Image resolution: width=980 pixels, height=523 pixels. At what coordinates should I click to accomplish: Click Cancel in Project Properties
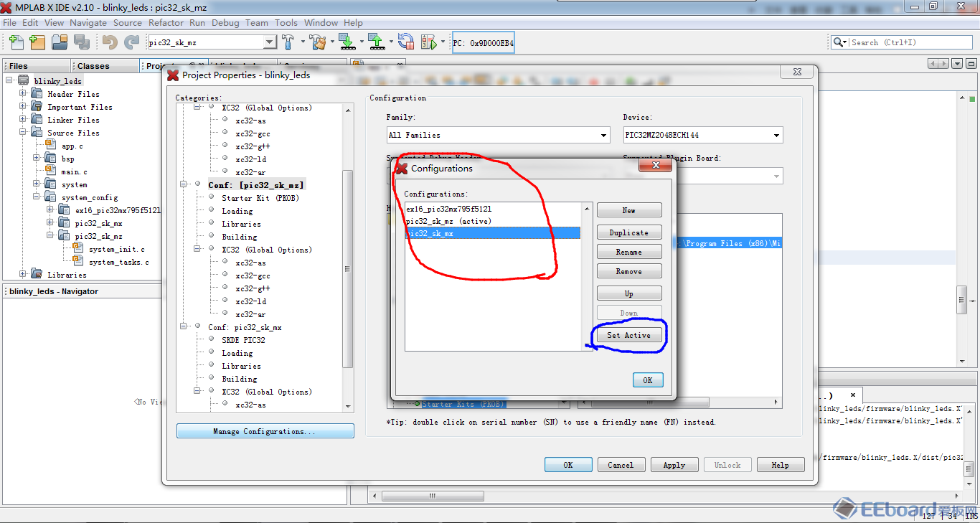[621, 465]
